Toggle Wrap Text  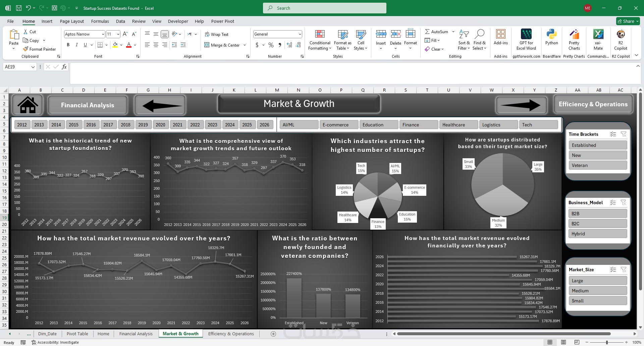coord(216,34)
